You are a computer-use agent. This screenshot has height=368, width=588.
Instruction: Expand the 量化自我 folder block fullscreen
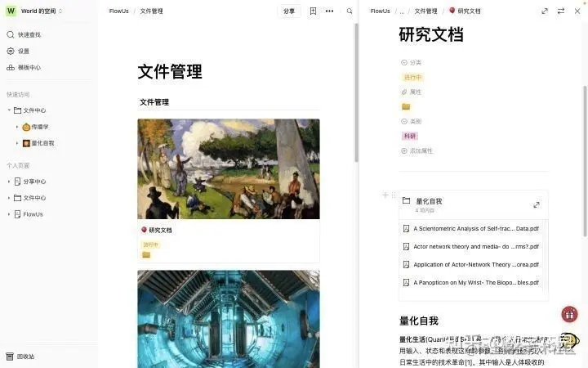point(537,205)
